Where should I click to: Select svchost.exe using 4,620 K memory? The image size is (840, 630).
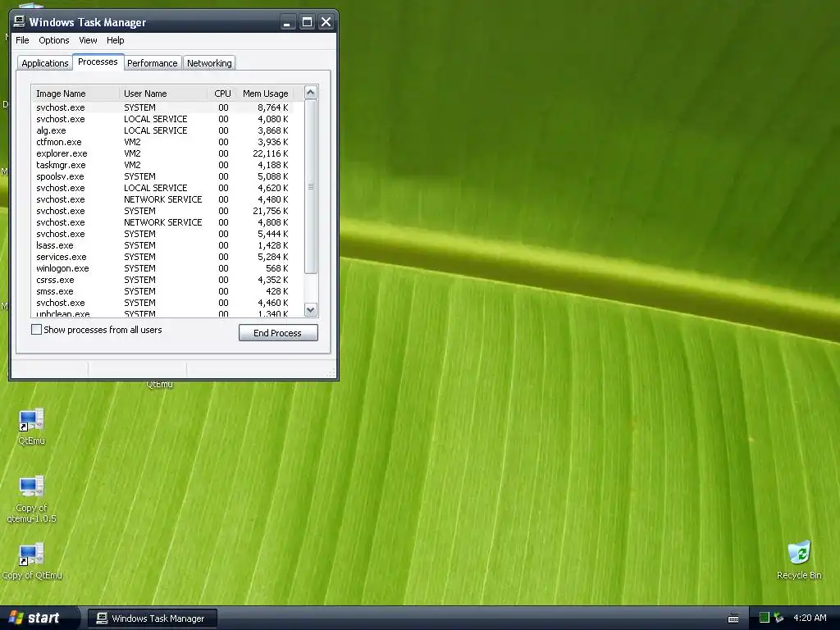coord(162,188)
